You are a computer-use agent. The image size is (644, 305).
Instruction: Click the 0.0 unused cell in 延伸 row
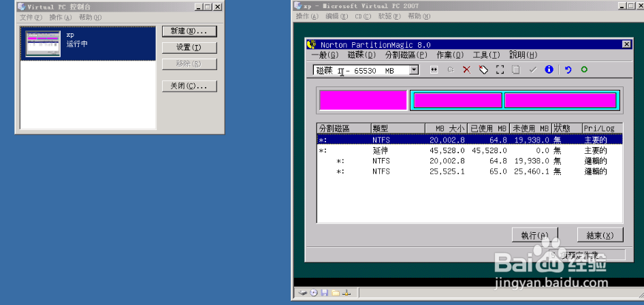[542, 150]
